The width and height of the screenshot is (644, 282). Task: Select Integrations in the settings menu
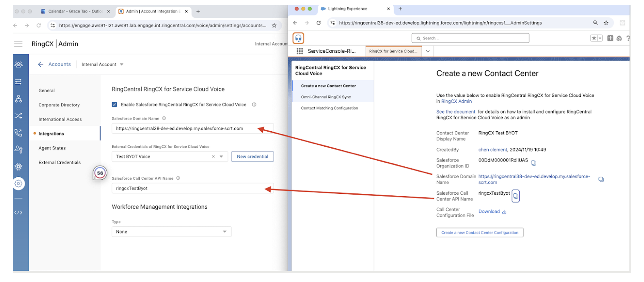[51, 134]
